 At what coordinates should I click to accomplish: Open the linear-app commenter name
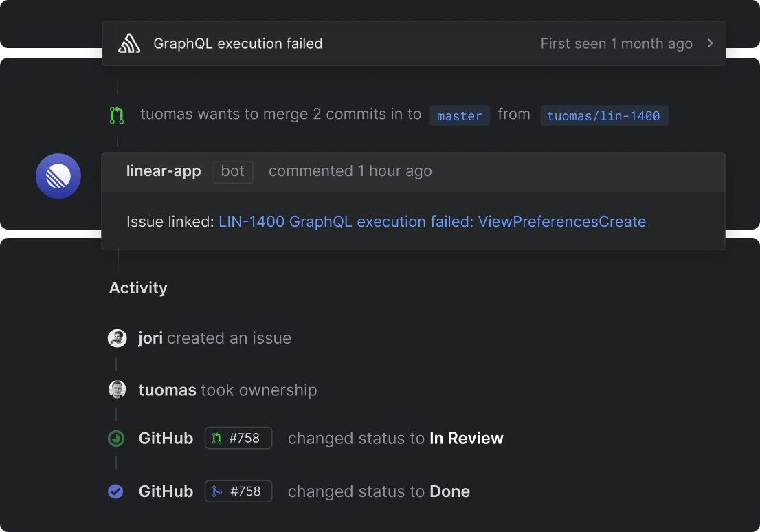click(164, 171)
